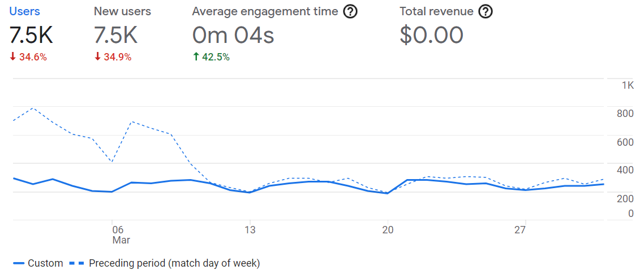
Task: Click the 600 y-axis label
Action: tap(625, 142)
